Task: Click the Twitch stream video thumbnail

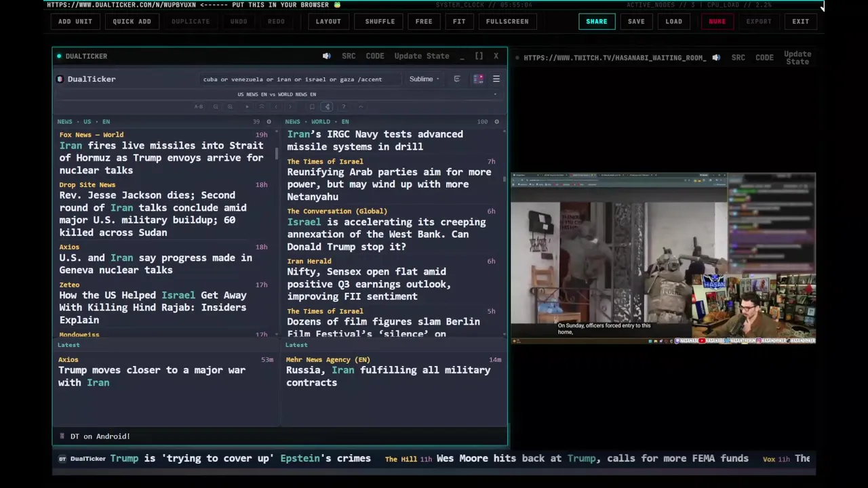Action: (663, 259)
